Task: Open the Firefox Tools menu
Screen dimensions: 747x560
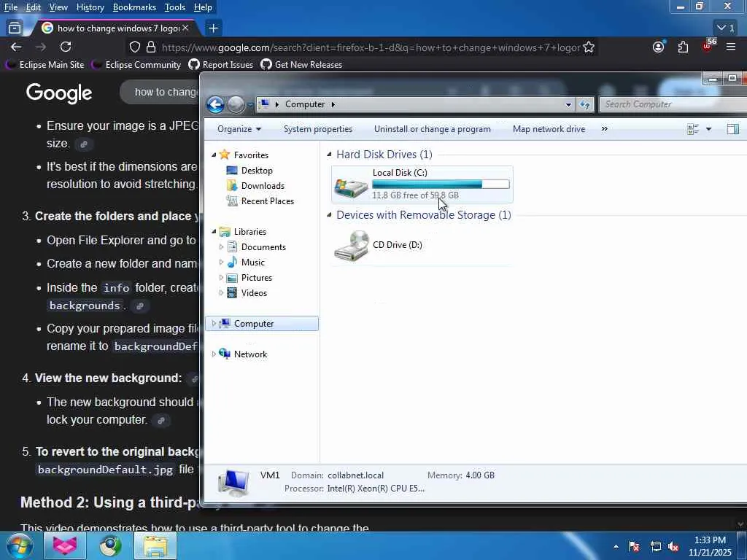Action: [175, 7]
